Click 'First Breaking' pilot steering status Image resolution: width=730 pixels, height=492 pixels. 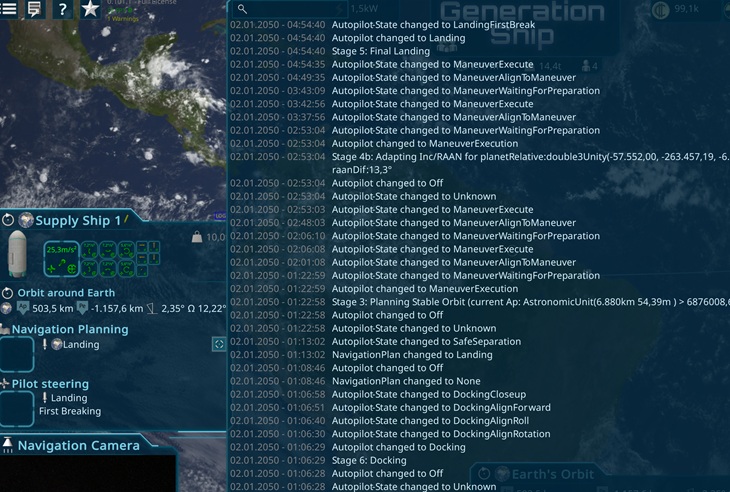70,411
